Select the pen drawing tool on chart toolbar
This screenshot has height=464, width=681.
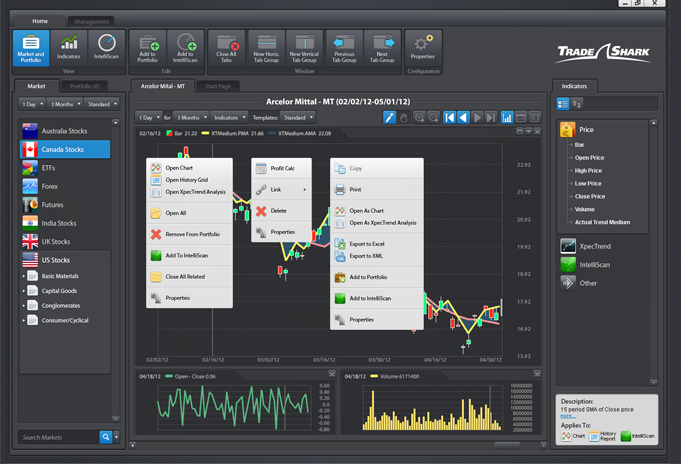pos(389,117)
